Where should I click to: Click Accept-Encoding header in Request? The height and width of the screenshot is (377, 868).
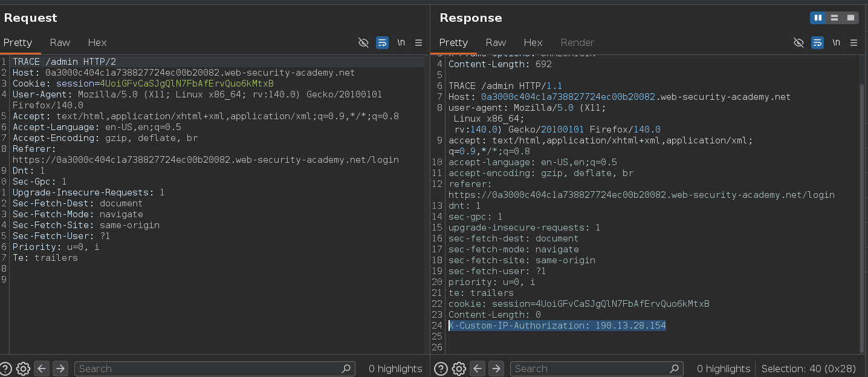pos(105,138)
